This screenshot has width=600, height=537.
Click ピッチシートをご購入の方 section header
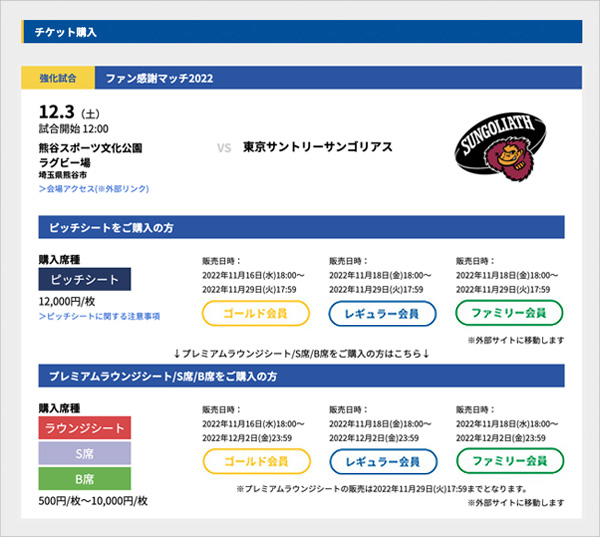pos(302,227)
